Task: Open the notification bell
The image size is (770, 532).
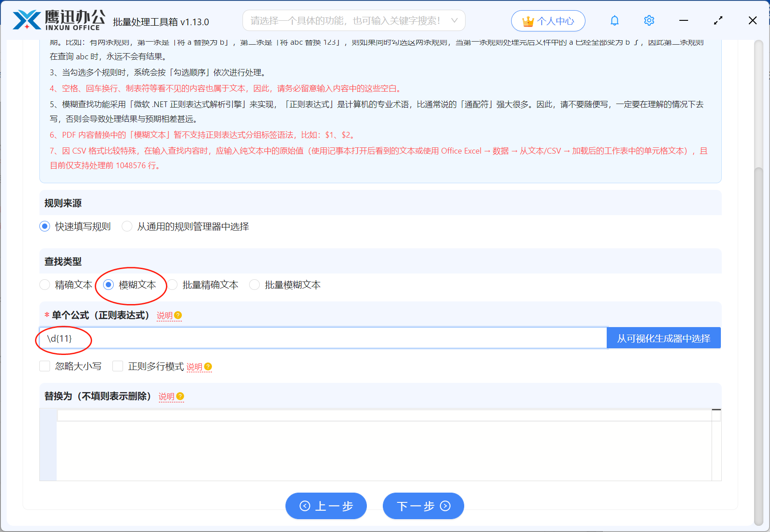Action: click(614, 20)
